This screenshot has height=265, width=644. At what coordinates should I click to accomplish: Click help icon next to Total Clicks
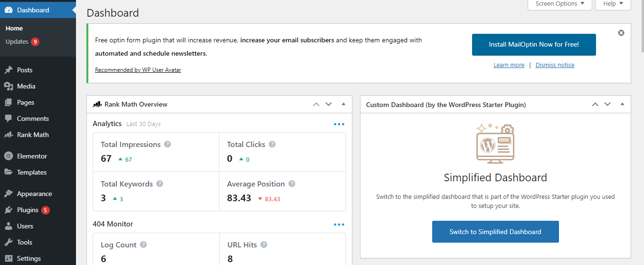(272, 144)
